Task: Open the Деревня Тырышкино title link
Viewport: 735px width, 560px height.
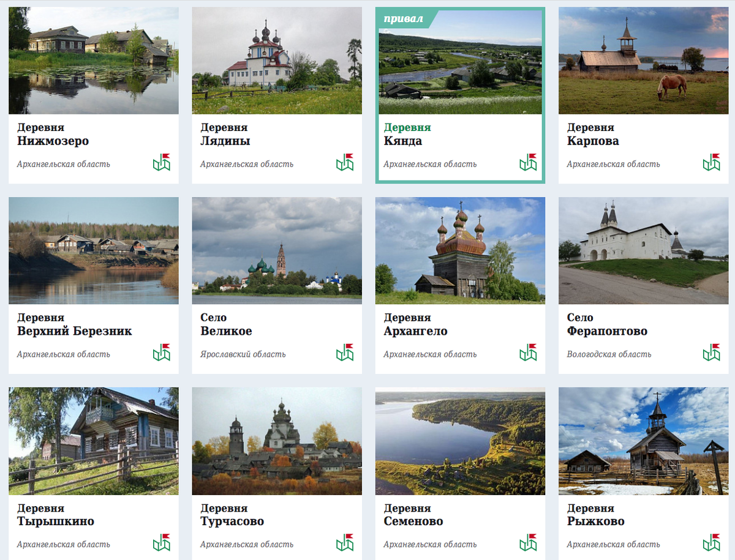Action: [x=56, y=515]
